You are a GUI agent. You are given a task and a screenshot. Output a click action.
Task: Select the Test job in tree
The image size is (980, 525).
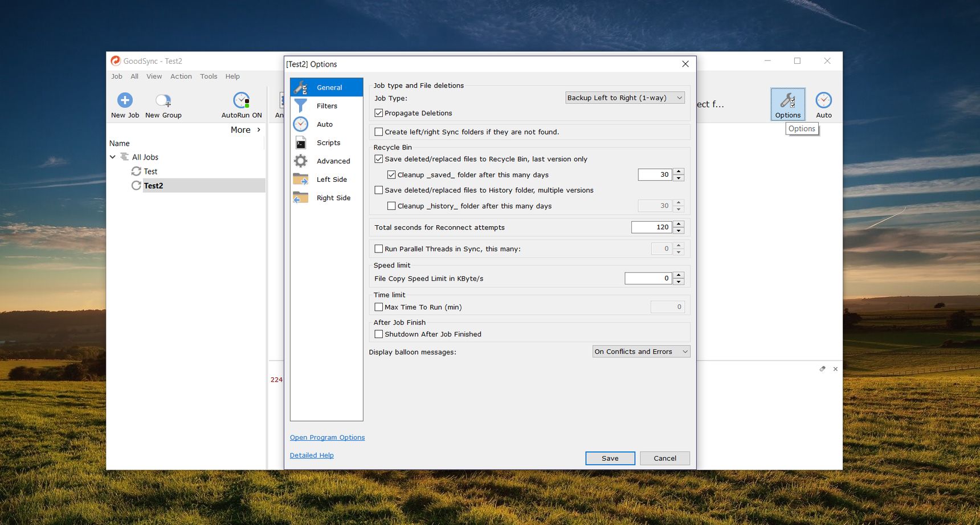(150, 171)
